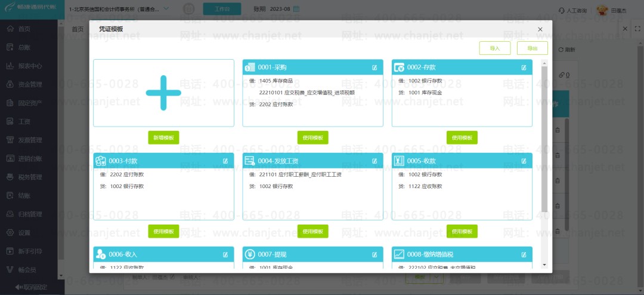Click the 导入 import button
Viewport: 644px width, 295px height.
coord(495,48)
